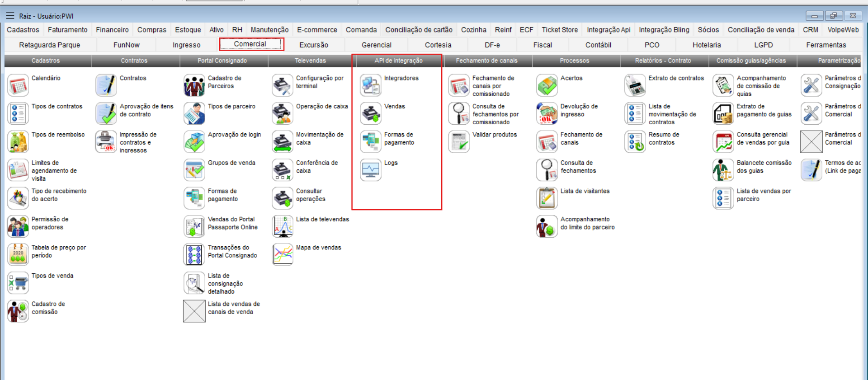
Task: Open the Tipos de reembolso icon
Action: [x=18, y=142]
